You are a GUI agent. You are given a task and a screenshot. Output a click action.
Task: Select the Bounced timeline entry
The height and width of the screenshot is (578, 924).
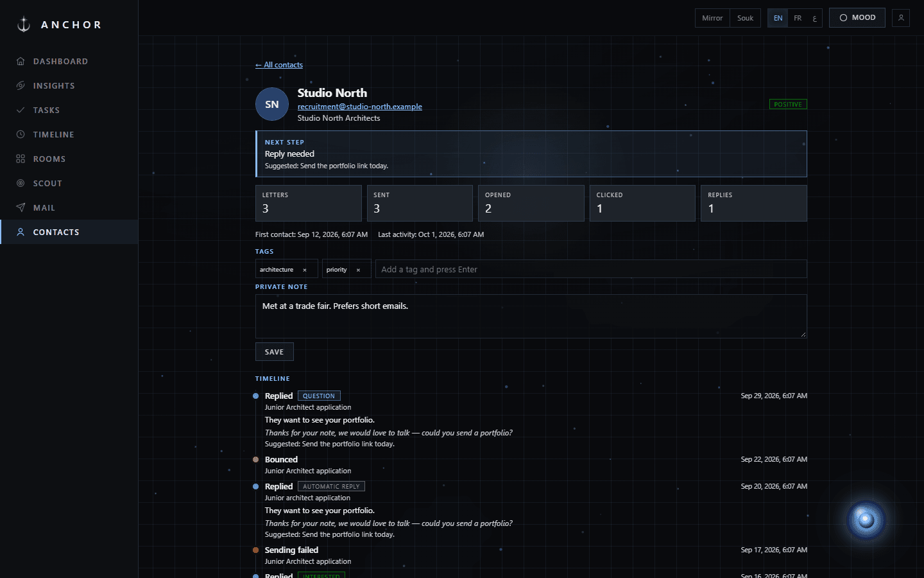[x=531, y=465]
